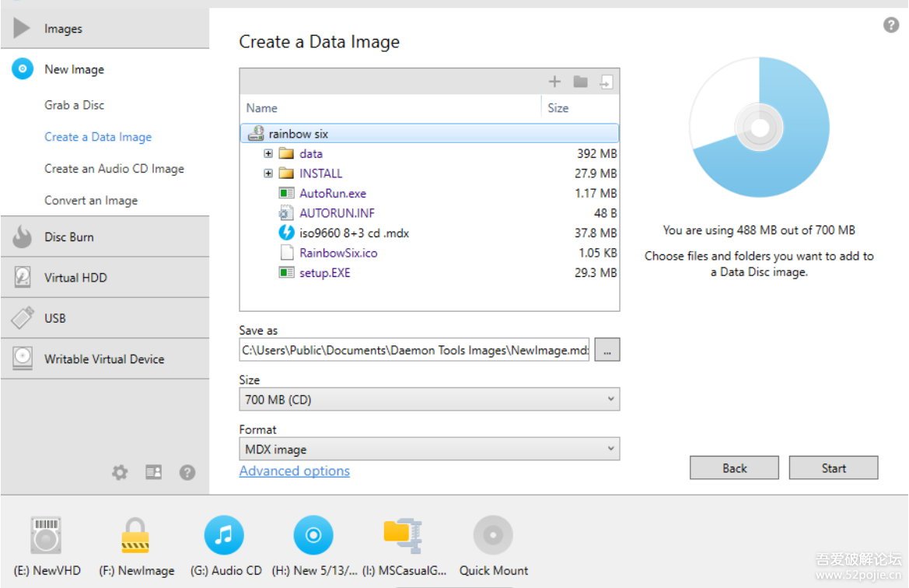Click the import file icon in the list toolbar

(x=606, y=82)
